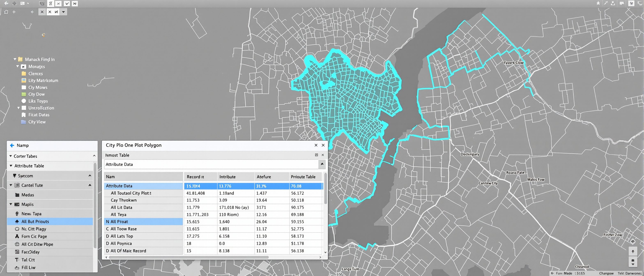Click the compass icon on map
The width and height of the screenshot is (644, 276).
pos(633,241)
